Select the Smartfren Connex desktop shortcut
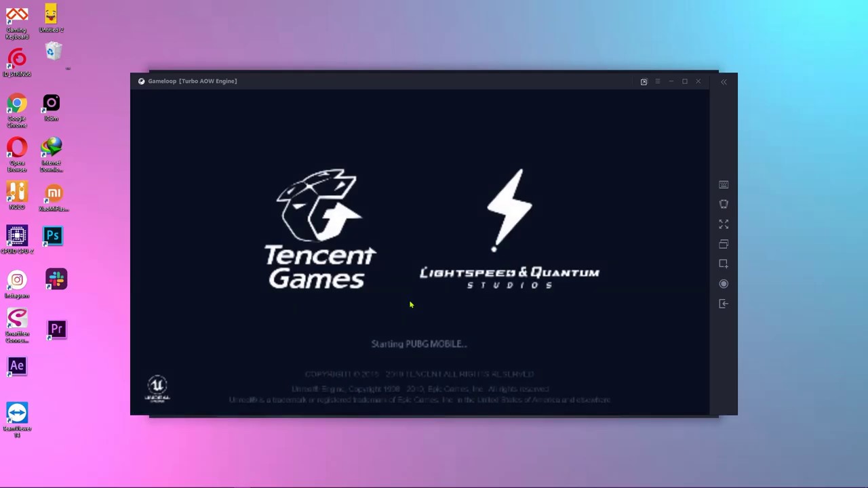Viewport: 868px width, 488px height. pyautogui.click(x=17, y=327)
